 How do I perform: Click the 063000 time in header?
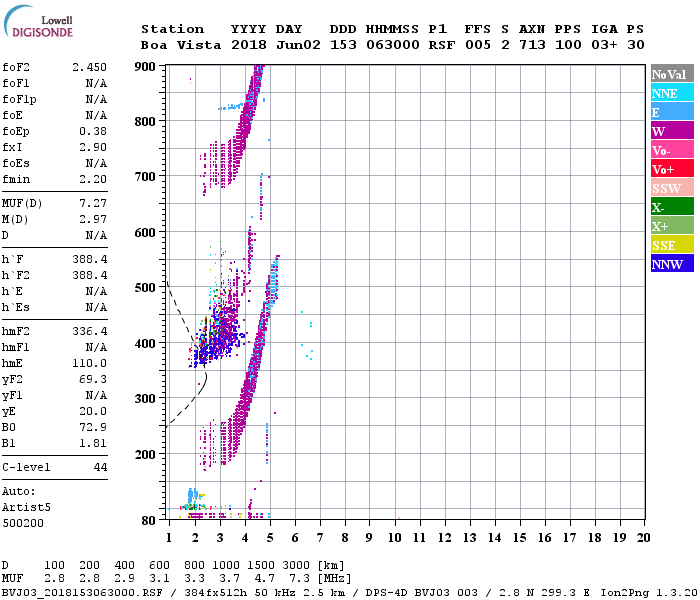coord(393,45)
